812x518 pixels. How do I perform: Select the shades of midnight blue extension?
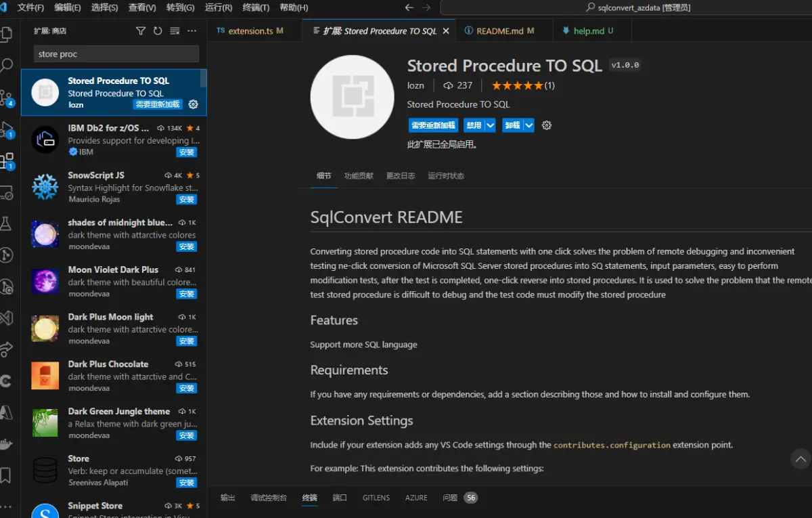(114, 234)
